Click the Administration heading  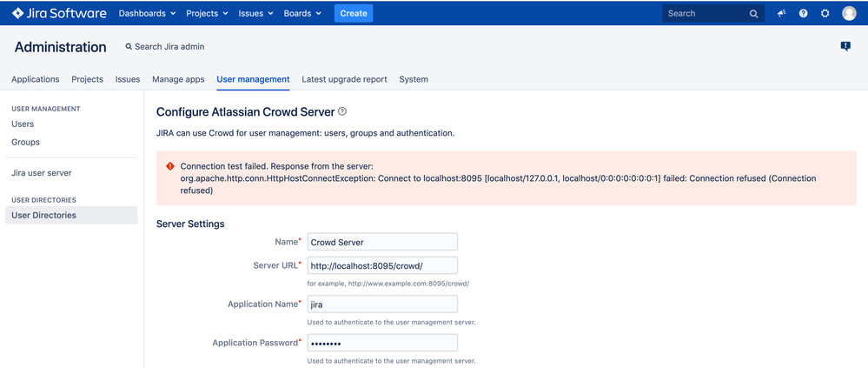[60, 47]
